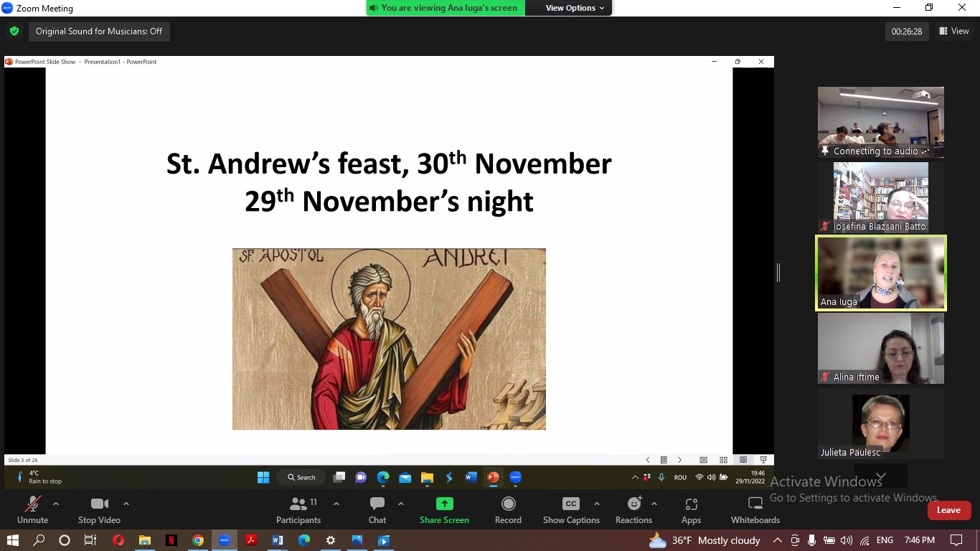This screenshot has height=551, width=980.
Task: Open the notification center icon
Action: (956, 540)
